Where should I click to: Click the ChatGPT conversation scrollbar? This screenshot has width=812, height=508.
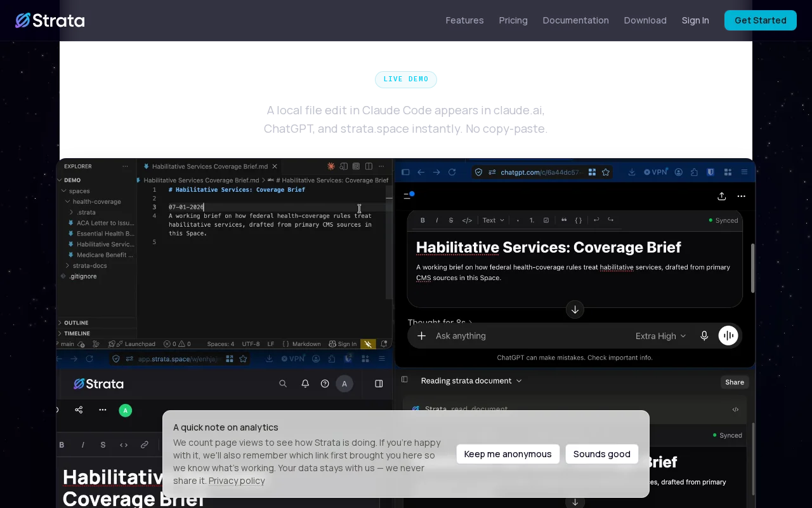tap(753, 268)
